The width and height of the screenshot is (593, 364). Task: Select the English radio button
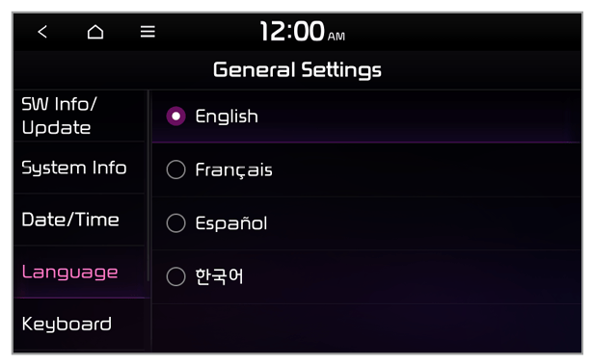point(175,116)
